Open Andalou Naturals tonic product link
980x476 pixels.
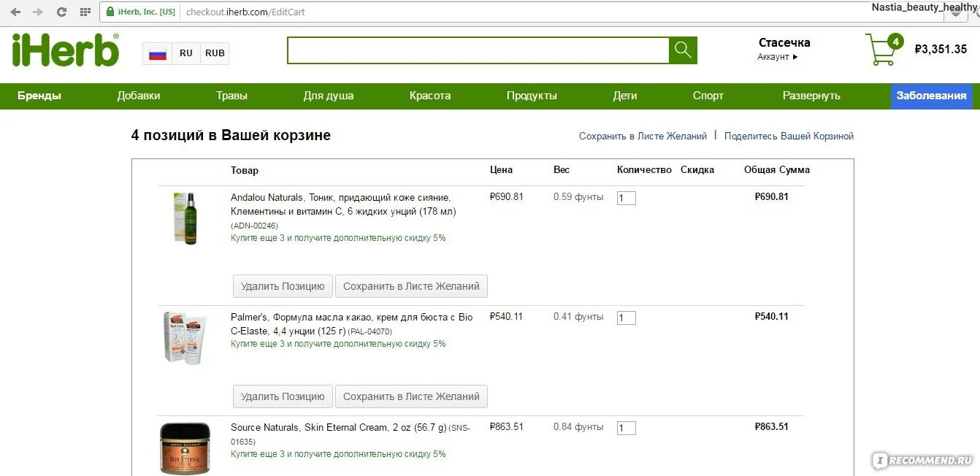(x=343, y=204)
